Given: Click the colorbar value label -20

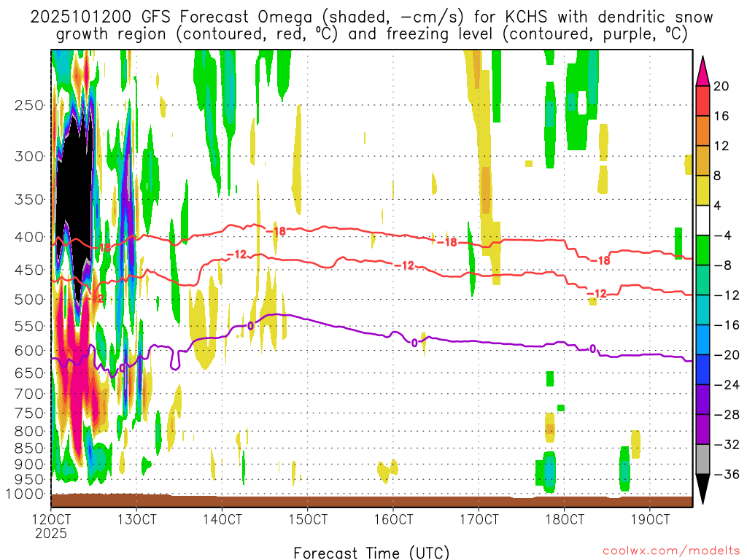Looking at the screenshot, I should pos(727,355).
